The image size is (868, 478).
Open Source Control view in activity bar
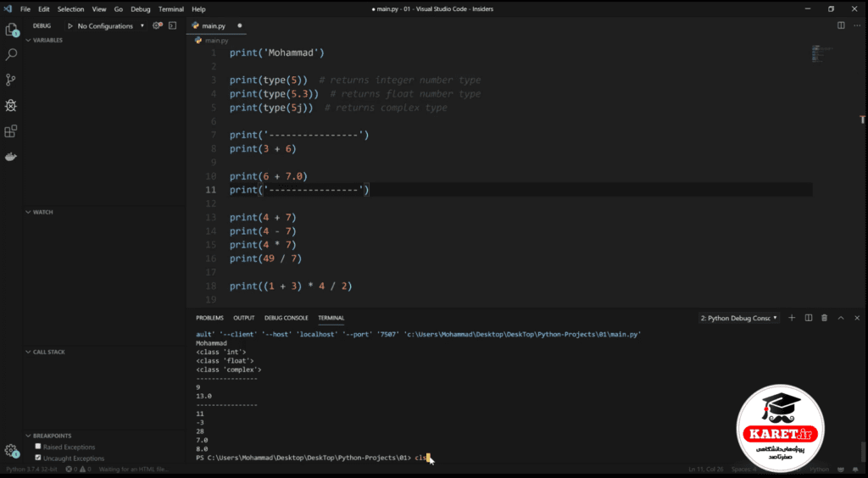point(11,81)
